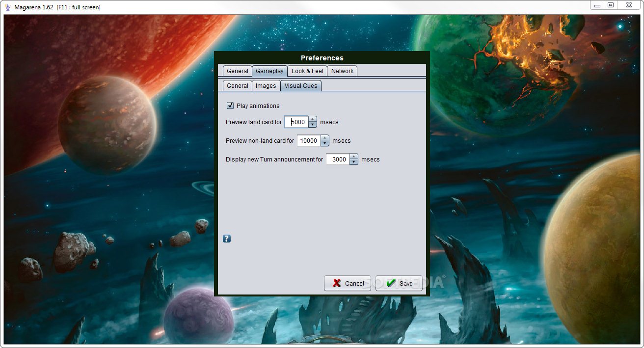Screen dimensions: 644x348
Task: Decrease the land card preview time
Action: click(x=313, y=125)
